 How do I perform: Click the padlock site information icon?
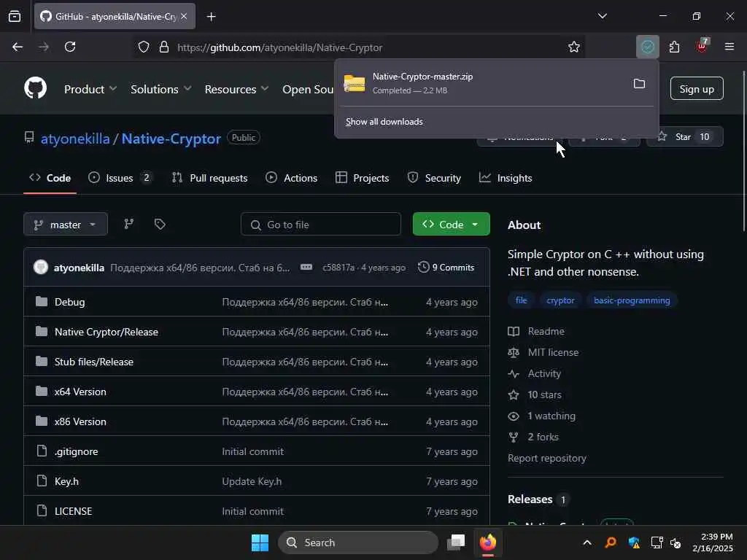tap(164, 47)
